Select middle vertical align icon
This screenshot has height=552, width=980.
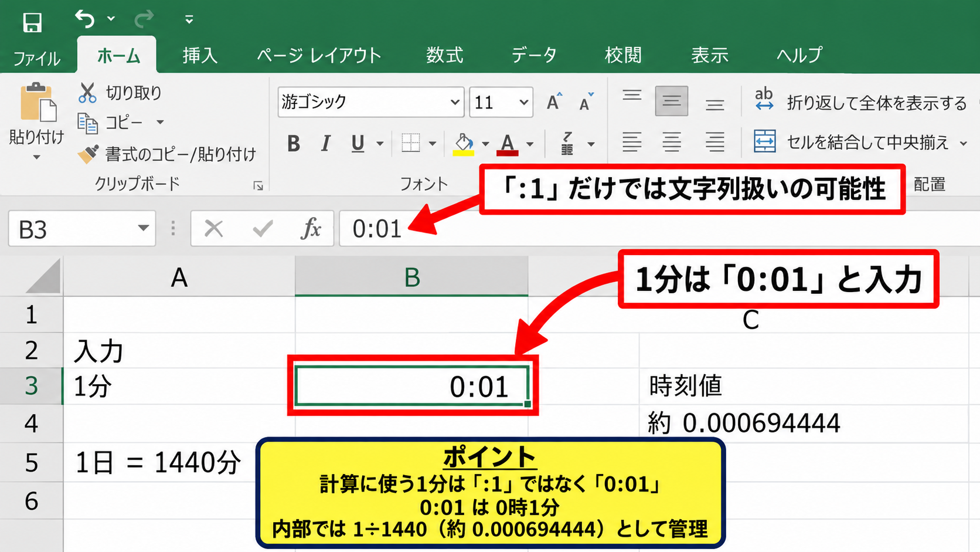[x=672, y=101]
